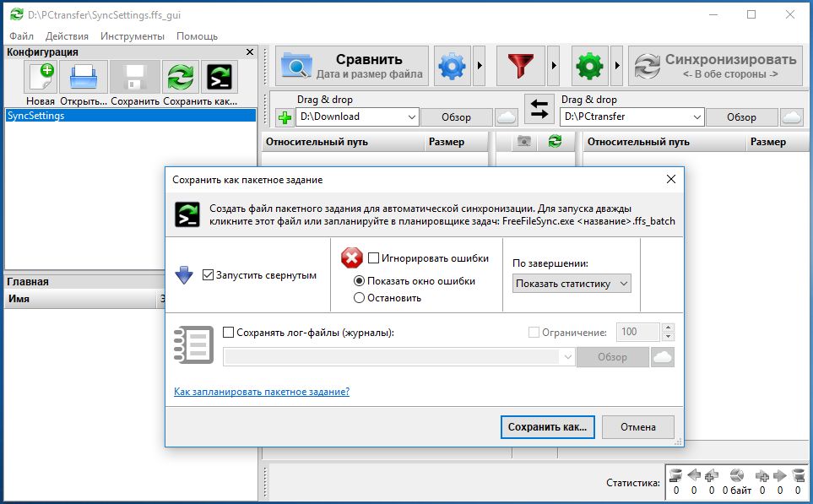Open synchronization settings green gear icon
This screenshot has width=813, height=504.
point(589,66)
